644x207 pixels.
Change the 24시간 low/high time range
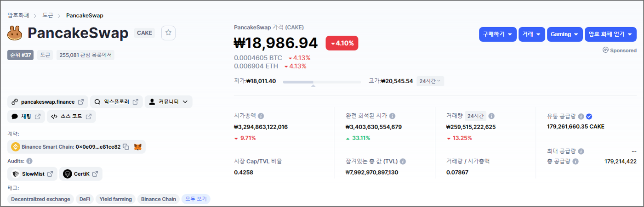430,81
